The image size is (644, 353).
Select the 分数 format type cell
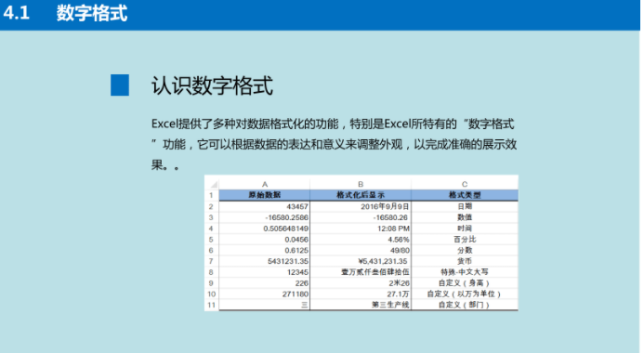[x=465, y=251]
